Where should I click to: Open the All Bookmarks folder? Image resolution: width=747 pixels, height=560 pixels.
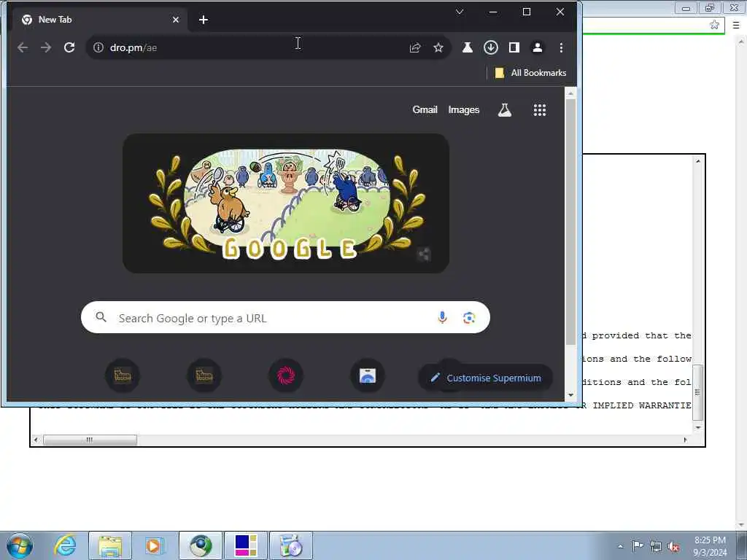[530, 73]
